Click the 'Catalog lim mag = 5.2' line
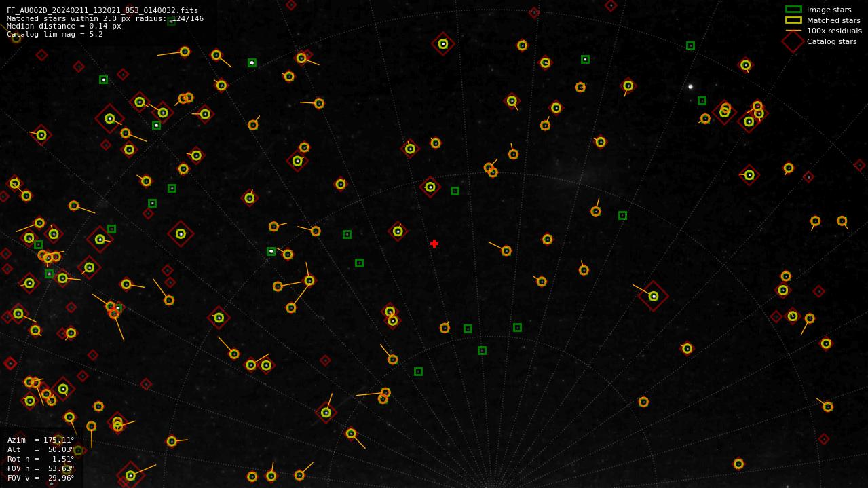Viewport: 868px width, 488px height. pyautogui.click(x=55, y=34)
